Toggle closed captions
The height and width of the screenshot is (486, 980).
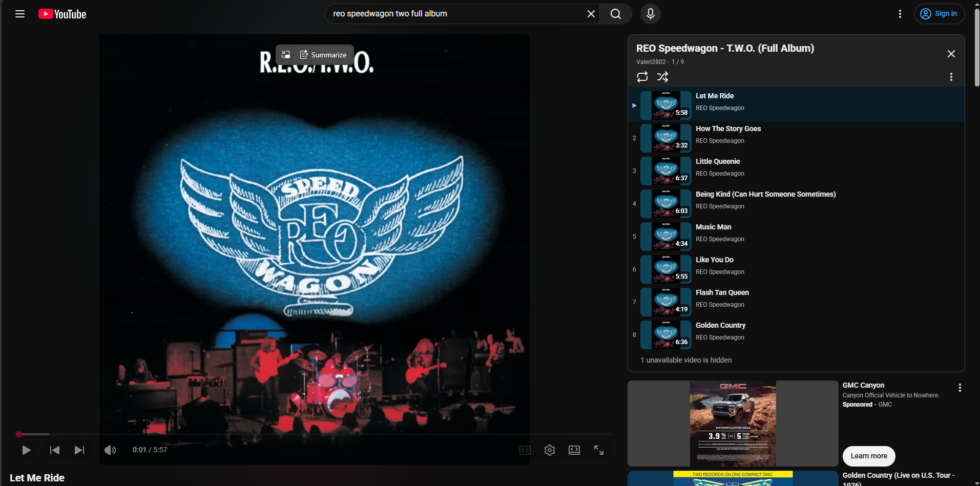(x=525, y=450)
